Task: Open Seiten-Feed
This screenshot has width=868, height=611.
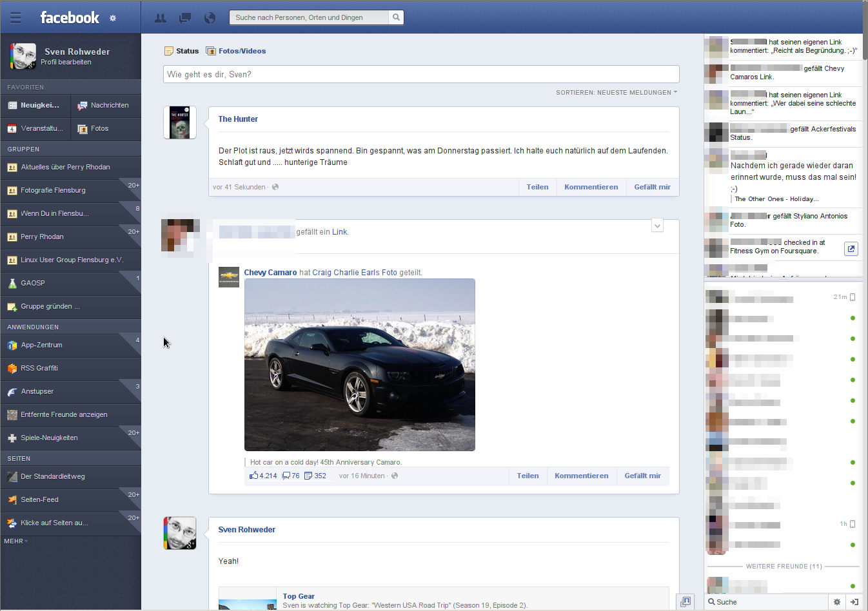Action: click(x=71, y=499)
